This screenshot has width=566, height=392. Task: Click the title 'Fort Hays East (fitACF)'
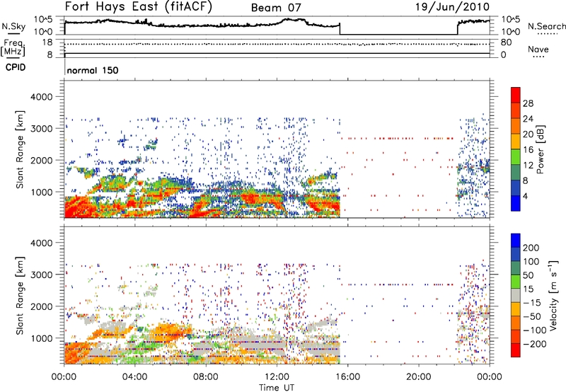pyautogui.click(x=138, y=6)
